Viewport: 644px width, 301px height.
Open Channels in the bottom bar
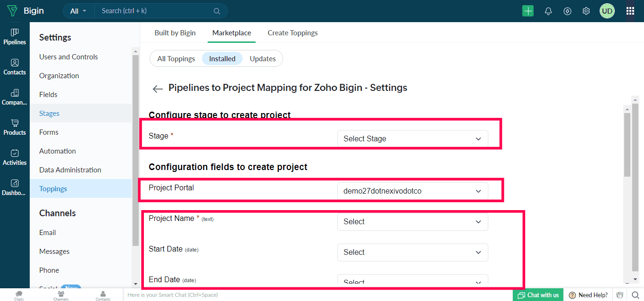pos(61,295)
